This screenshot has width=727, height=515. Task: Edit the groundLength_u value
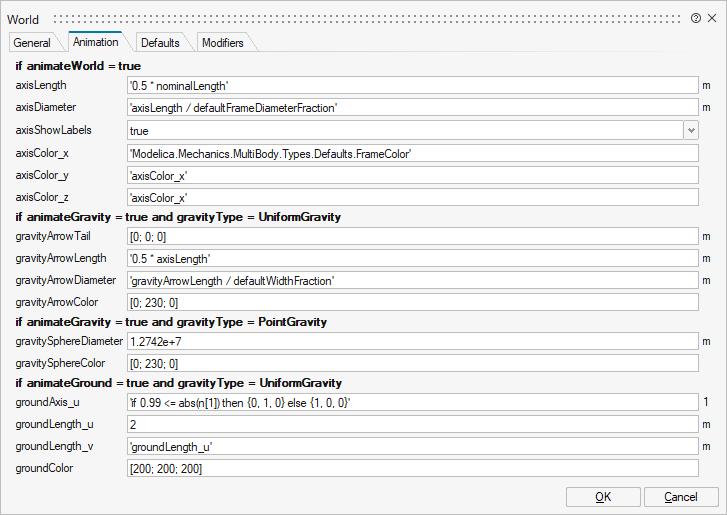tap(411, 425)
